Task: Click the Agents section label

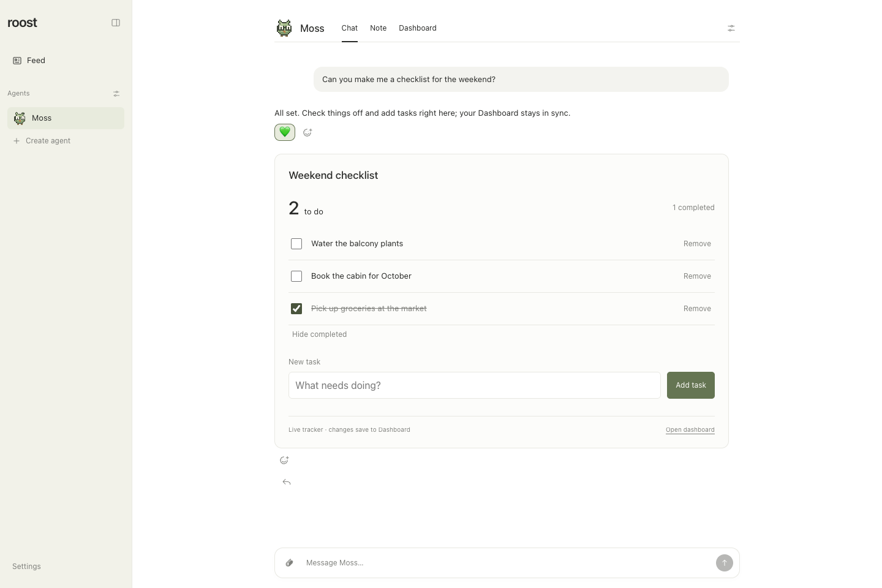Action: click(18, 94)
